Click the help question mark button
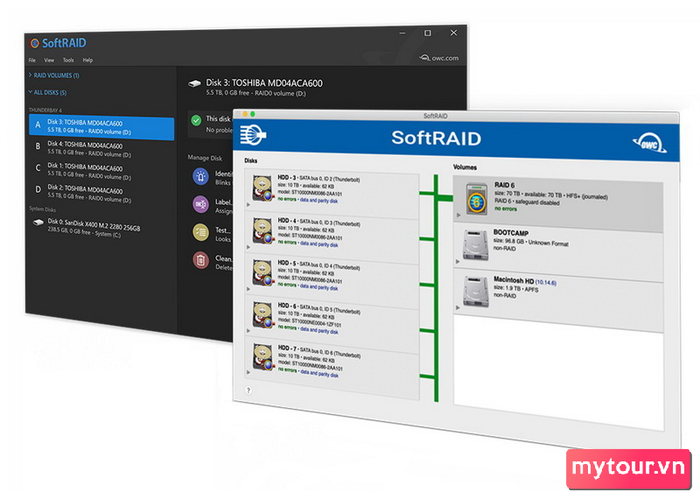Viewport: 700px width, 501px height. coord(249,390)
